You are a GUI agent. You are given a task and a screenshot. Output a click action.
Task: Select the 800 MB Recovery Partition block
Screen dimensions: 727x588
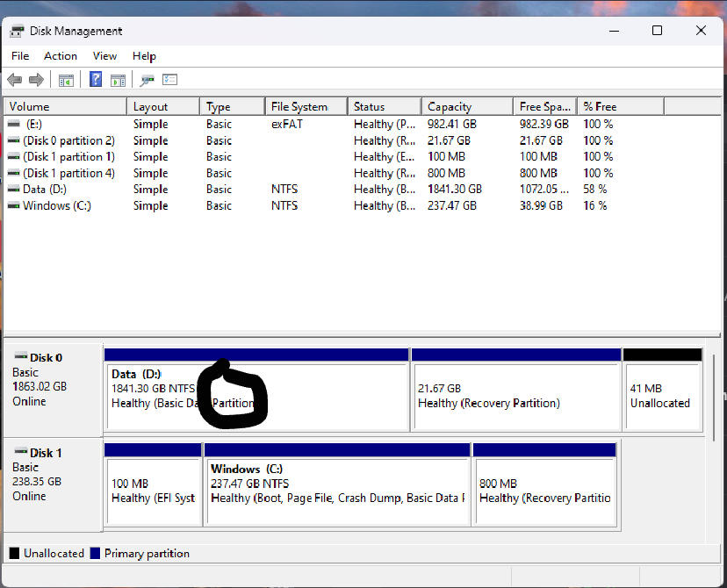(x=544, y=484)
